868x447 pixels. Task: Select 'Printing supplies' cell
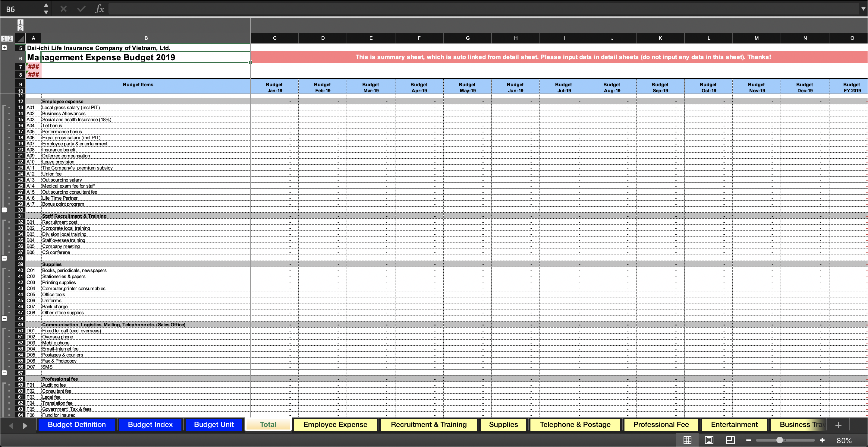click(146, 283)
